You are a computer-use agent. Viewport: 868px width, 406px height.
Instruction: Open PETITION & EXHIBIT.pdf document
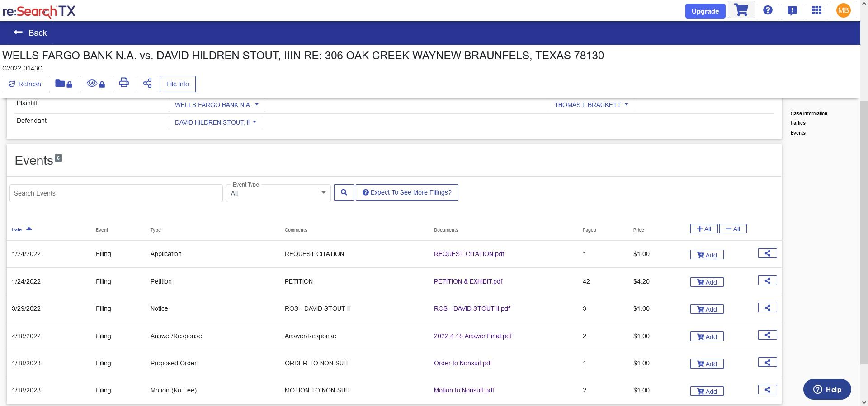pos(468,281)
